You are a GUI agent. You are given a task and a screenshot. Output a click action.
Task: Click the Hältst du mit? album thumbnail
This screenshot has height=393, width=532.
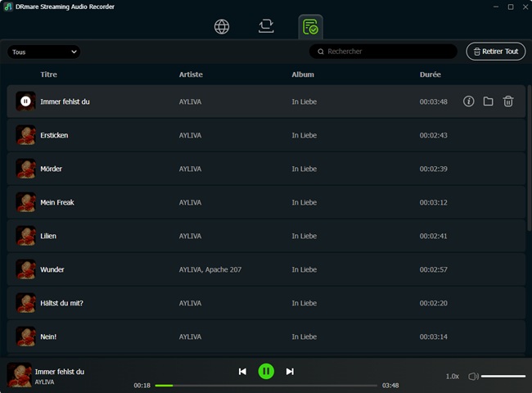(x=25, y=303)
